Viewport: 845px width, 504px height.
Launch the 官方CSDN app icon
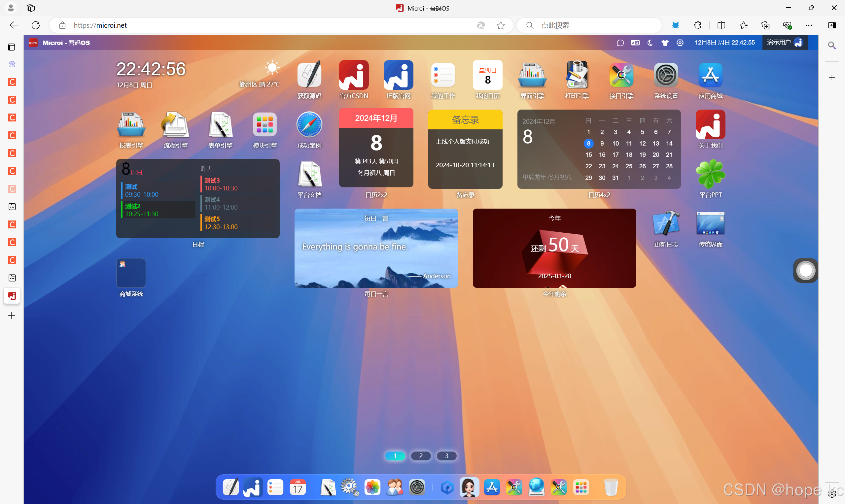click(354, 75)
